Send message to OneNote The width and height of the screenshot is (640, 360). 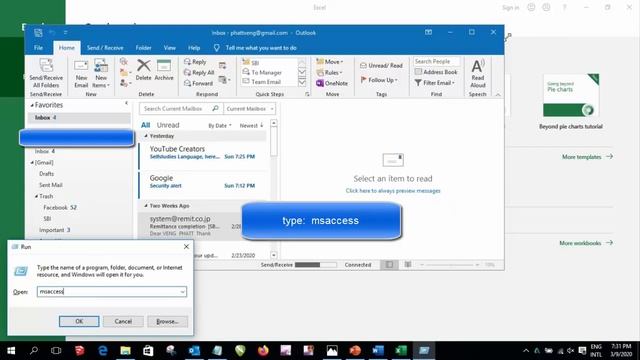(332, 83)
